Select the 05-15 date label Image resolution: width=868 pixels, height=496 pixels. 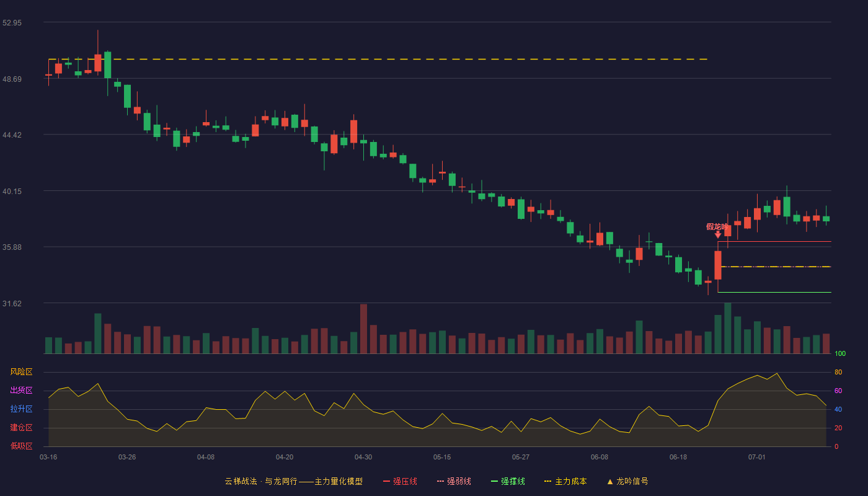[x=442, y=457]
